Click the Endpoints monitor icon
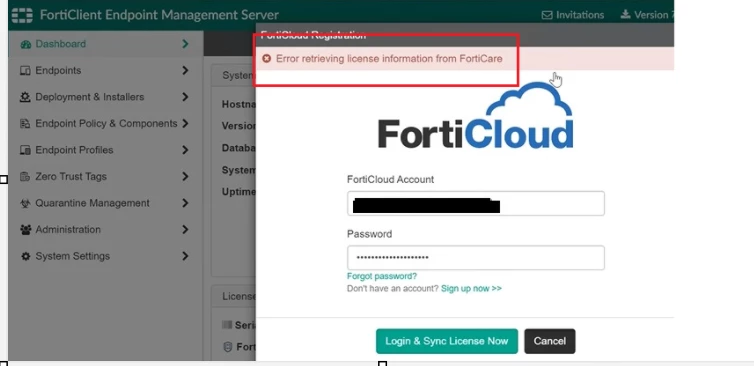This screenshot has height=366, width=754. (x=25, y=71)
